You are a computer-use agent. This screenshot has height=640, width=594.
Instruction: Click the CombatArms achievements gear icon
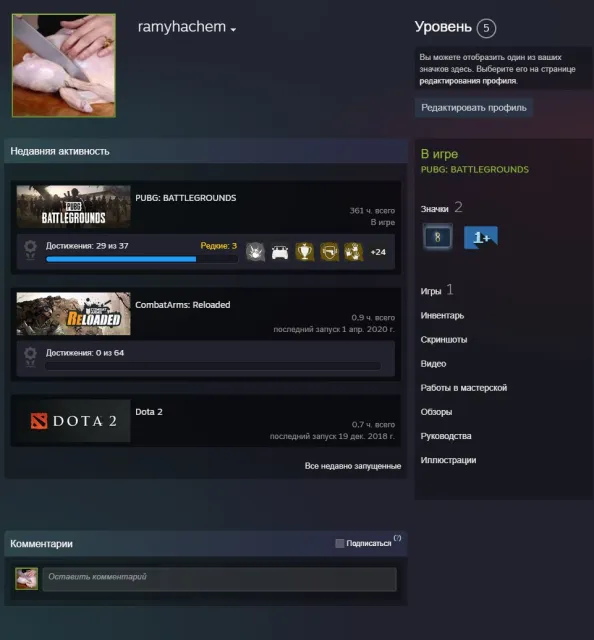pos(30,357)
